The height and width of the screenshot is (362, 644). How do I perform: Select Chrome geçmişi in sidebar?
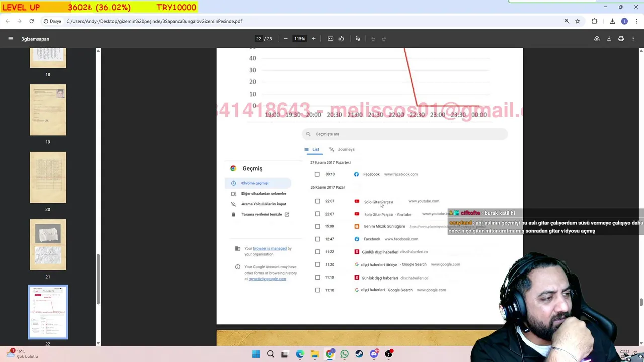(258, 183)
